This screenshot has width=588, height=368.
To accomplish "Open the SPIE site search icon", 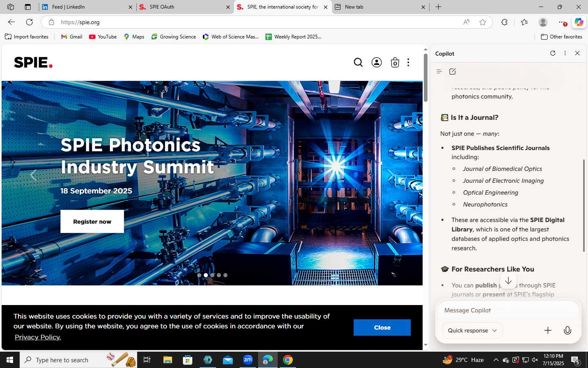I will pos(358,63).
